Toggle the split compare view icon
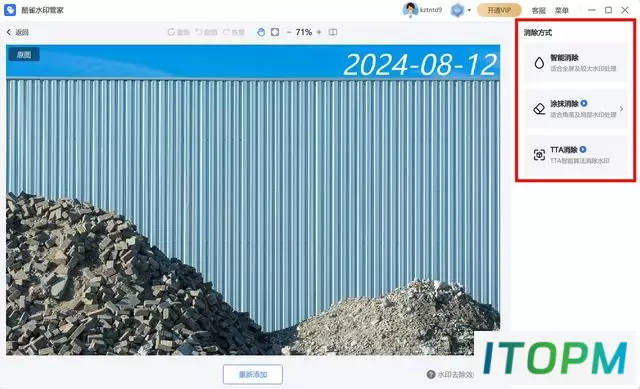The width and height of the screenshot is (640, 389). [x=333, y=32]
